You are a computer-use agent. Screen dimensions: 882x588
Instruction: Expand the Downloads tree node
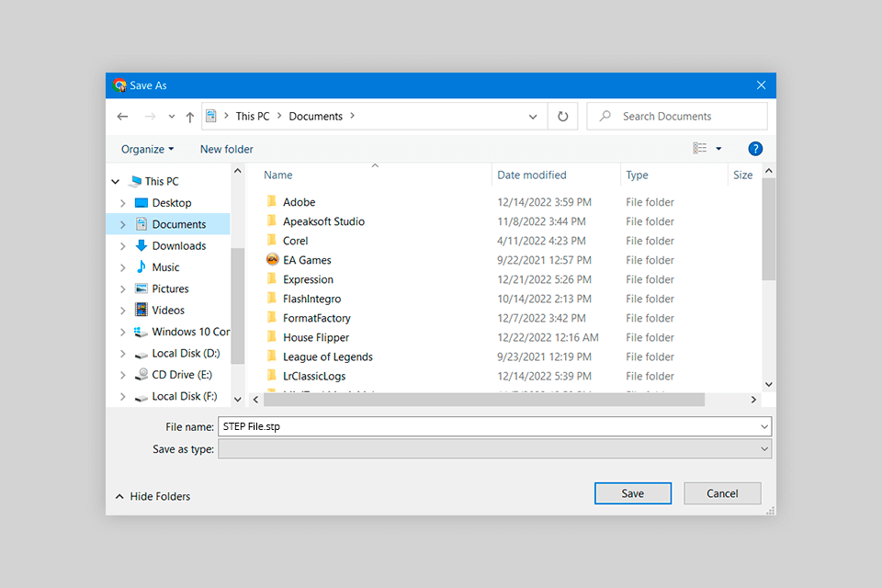click(122, 246)
